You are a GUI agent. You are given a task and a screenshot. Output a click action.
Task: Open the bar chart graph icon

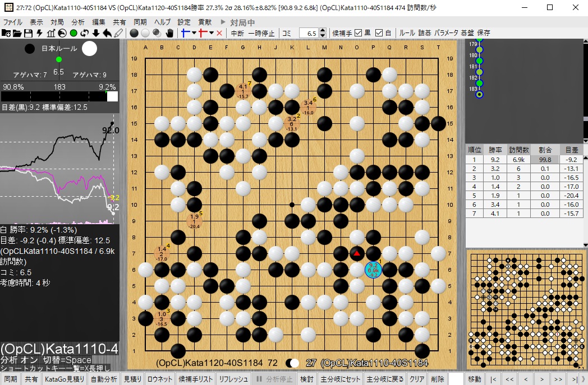click(51, 33)
